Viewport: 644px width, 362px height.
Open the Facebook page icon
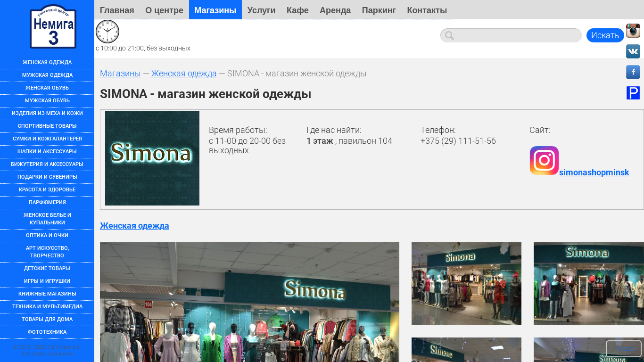point(633,72)
